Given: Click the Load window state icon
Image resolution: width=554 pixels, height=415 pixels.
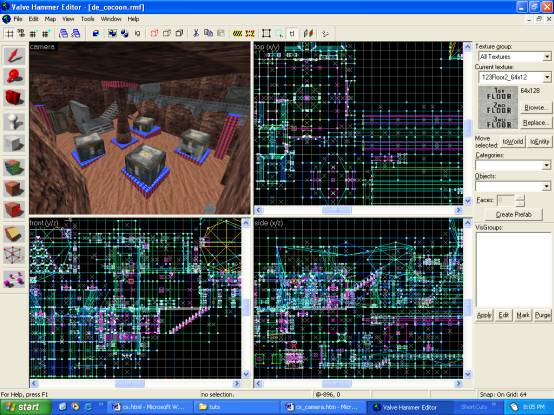Looking at the screenshot, I should (x=64, y=34).
